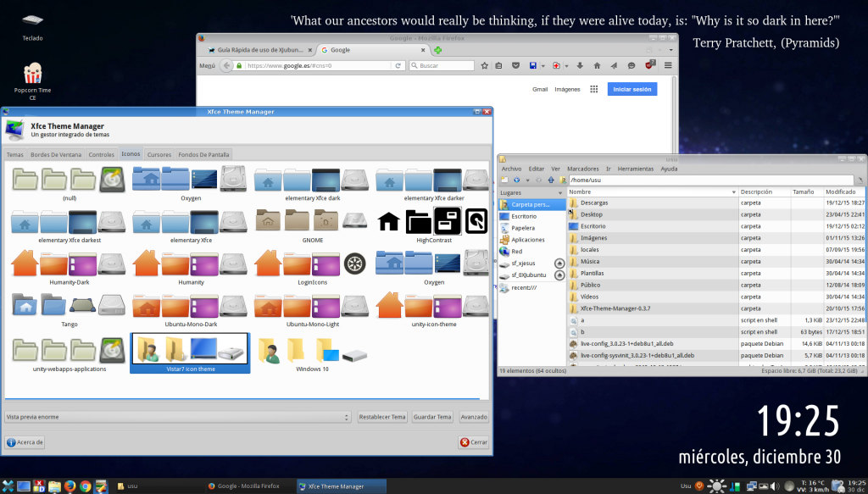Image resolution: width=868 pixels, height=494 pixels.
Task: Click the home folder icon in file manager toolbar
Action: pyautogui.click(x=563, y=180)
